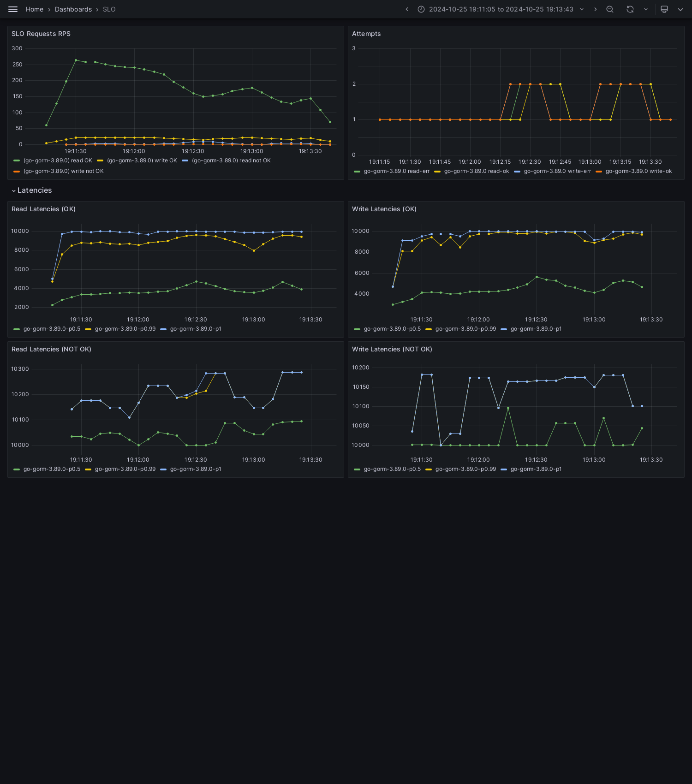Toggle p0.5 series in Write Latencies (NOT OK)
This screenshot has height=784, width=692.
point(392,469)
